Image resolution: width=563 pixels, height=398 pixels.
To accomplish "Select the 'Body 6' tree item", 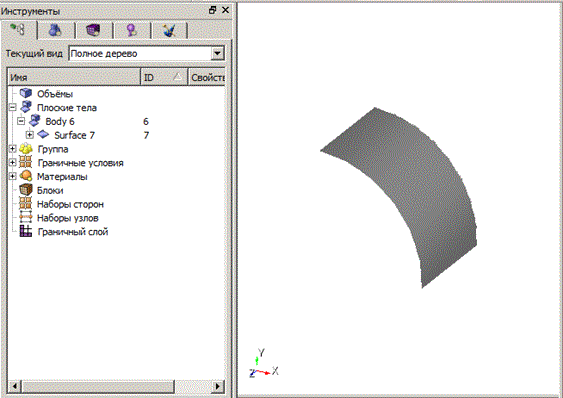I will (60, 122).
